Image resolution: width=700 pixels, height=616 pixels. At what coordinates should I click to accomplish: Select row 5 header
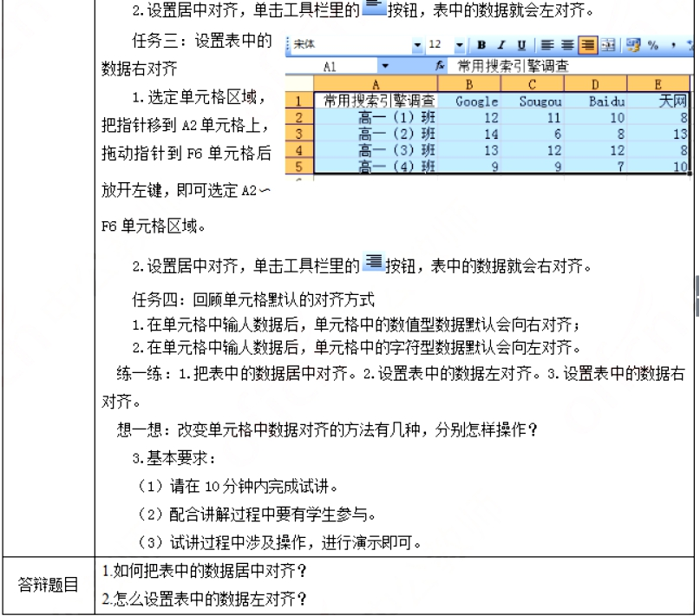pos(299,166)
